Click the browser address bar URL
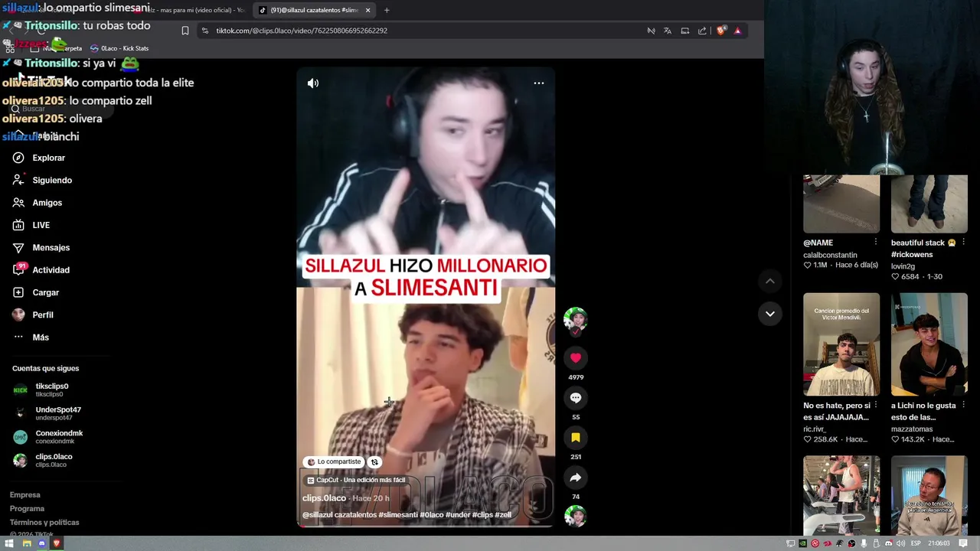Image resolution: width=980 pixels, height=551 pixels. click(302, 31)
